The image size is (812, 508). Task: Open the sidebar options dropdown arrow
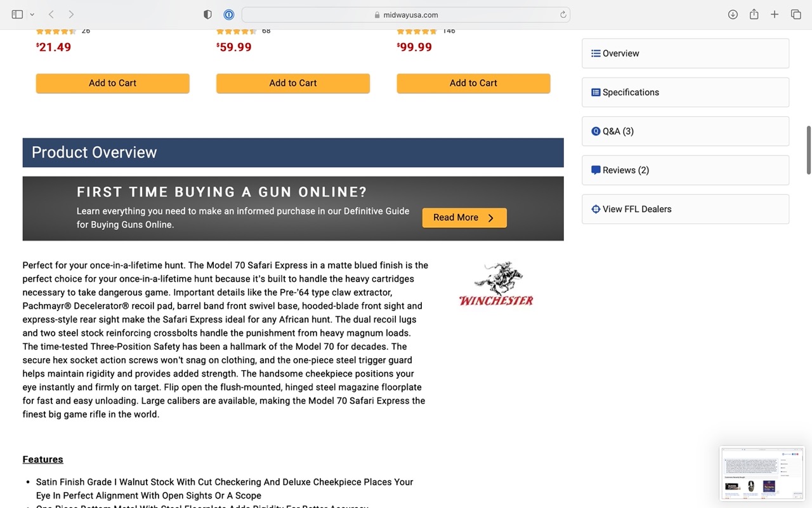(32, 15)
